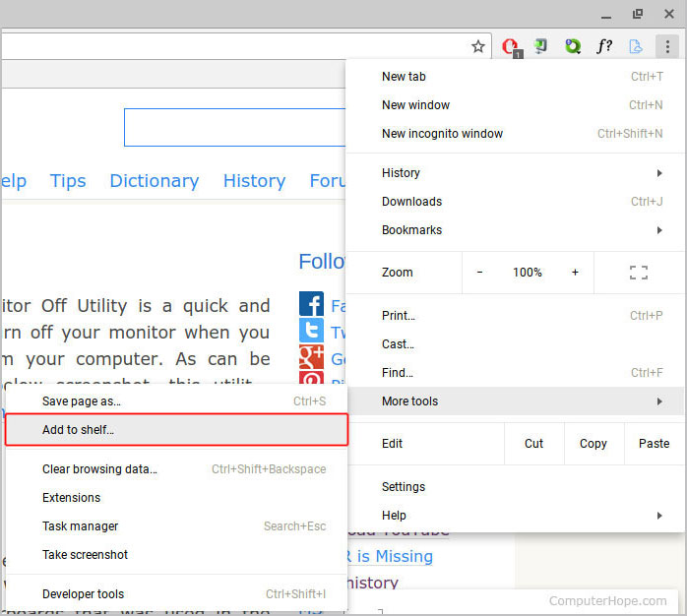Expand the Bookmarks submenu arrow
The height and width of the screenshot is (616, 687).
point(659,230)
